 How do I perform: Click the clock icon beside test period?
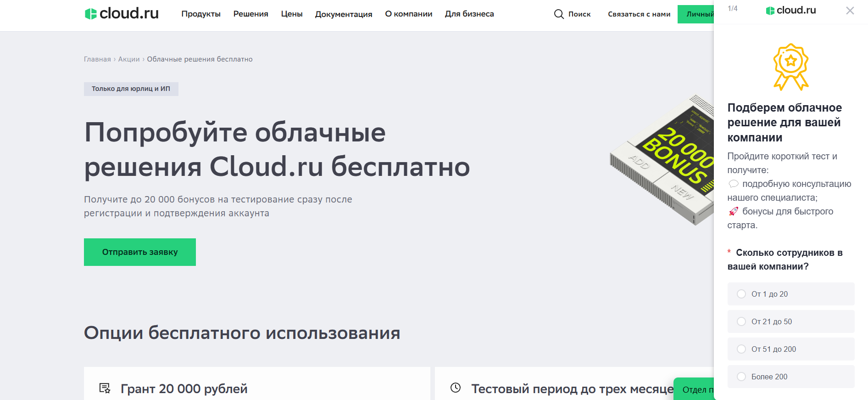tap(455, 388)
